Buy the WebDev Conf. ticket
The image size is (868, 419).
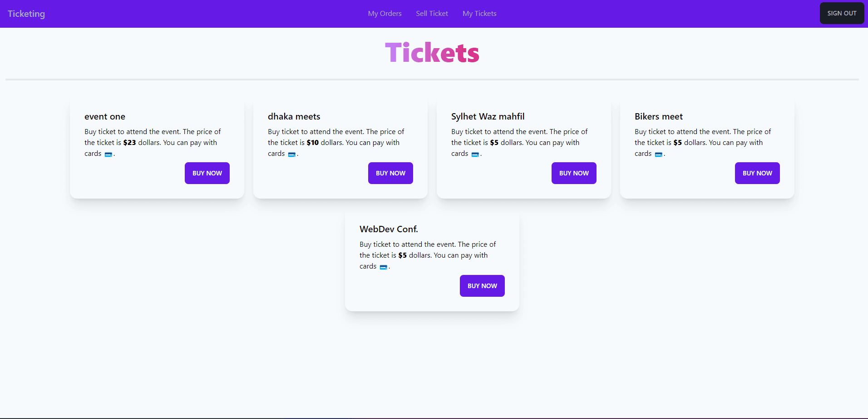(482, 286)
